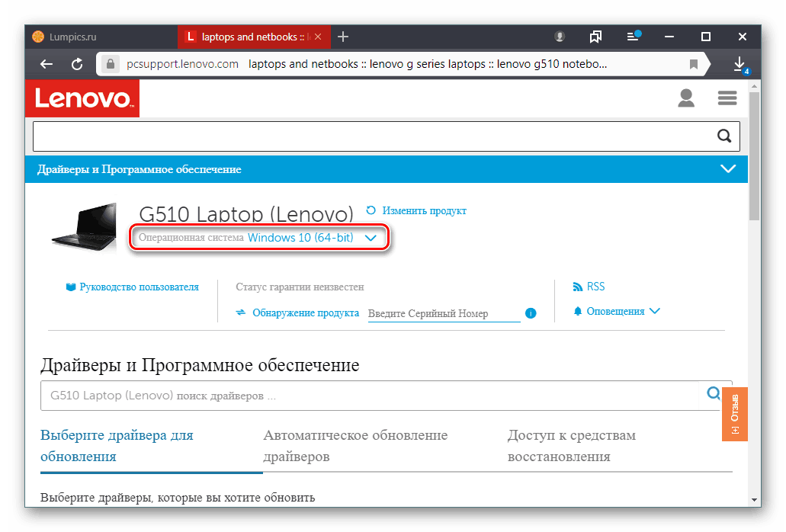Expand the Оповещения dropdown
786x532 pixels.
[623, 311]
